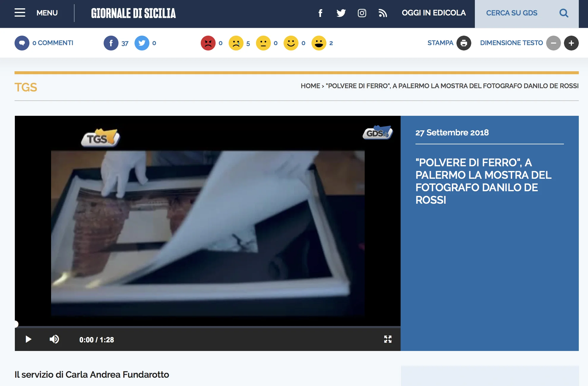588x386 pixels.
Task: Navigate to HOME via breadcrumb link
Action: pyautogui.click(x=310, y=86)
